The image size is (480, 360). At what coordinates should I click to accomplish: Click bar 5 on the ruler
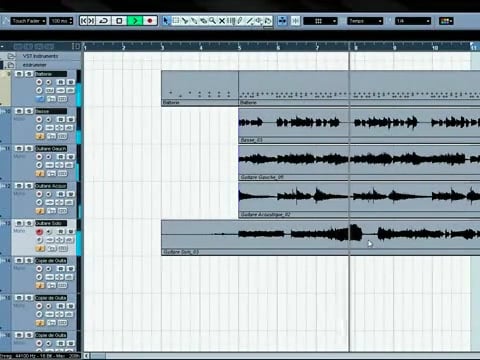click(239, 47)
